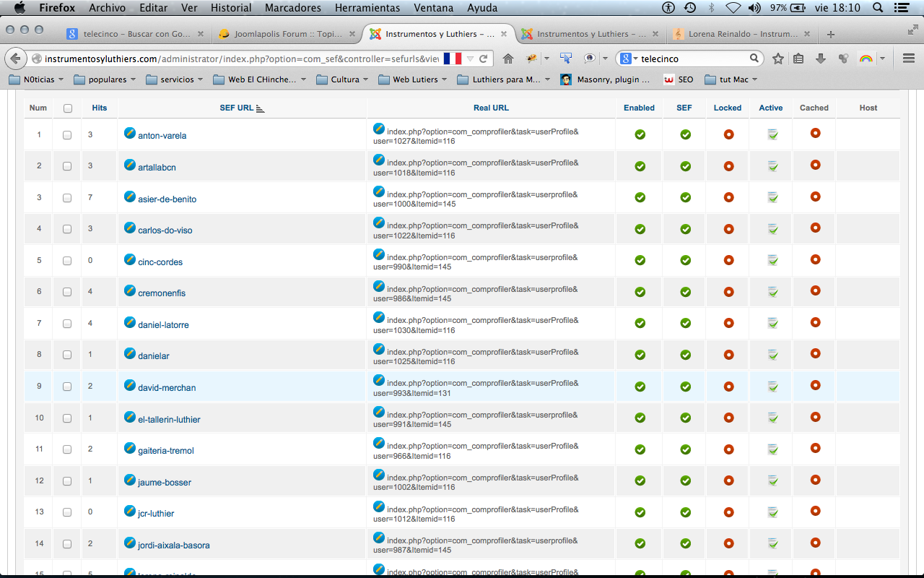
Task: Open the Herramientas menu
Action: pos(367,8)
